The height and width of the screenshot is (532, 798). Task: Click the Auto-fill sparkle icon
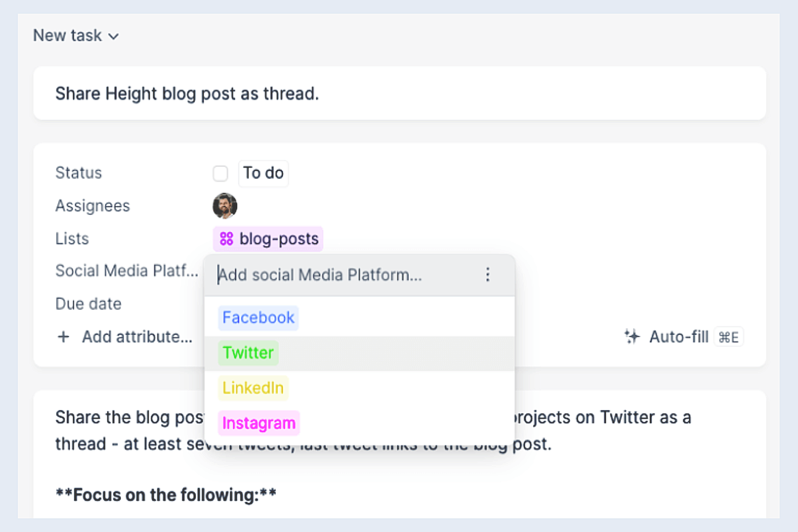point(631,337)
